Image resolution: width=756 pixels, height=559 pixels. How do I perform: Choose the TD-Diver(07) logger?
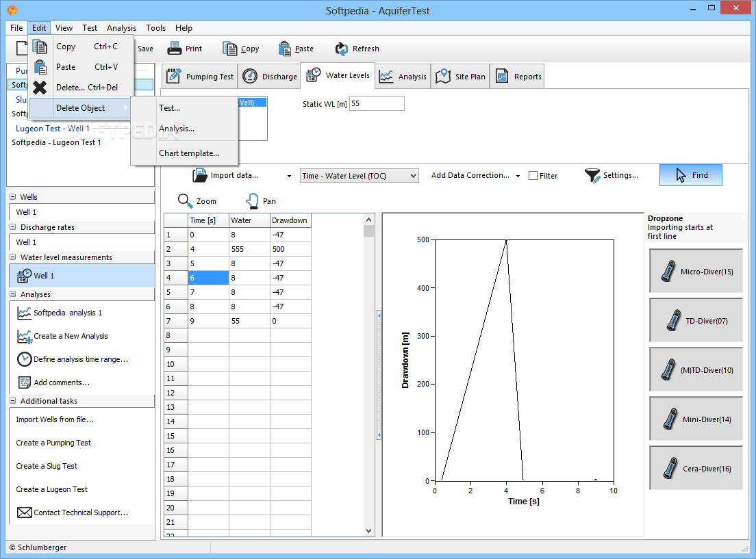(x=696, y=320)
